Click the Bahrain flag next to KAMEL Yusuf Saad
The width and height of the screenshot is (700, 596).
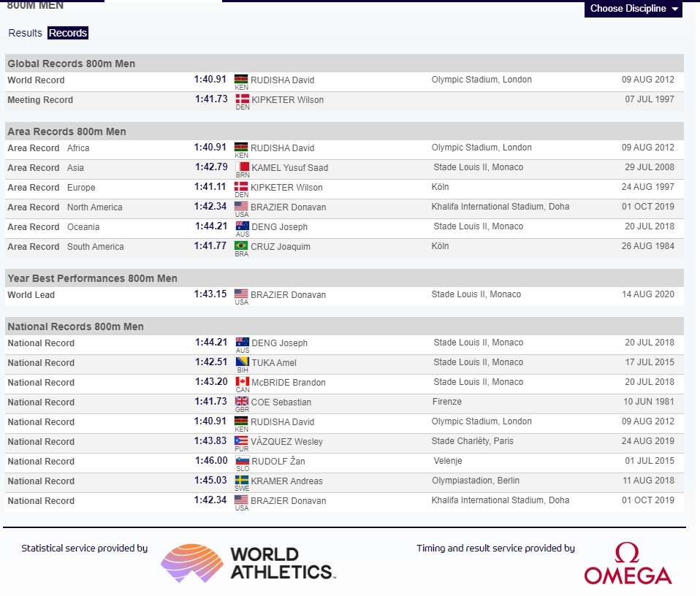coord(241,167)
